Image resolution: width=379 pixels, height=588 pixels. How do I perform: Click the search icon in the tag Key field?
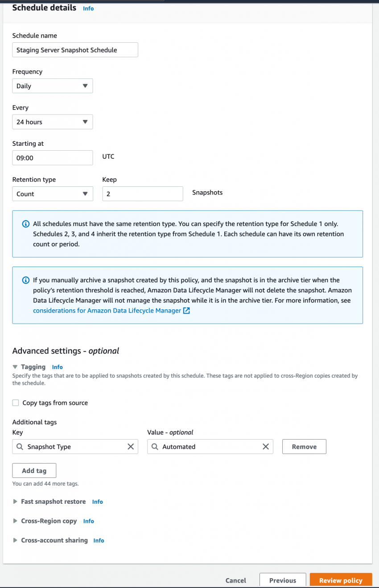coord(20,446)
